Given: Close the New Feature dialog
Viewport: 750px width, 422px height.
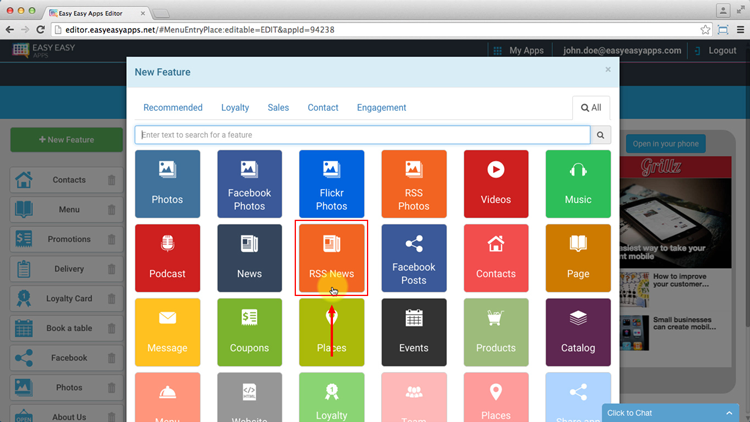Looking at the screenshot, I should (608, 69).
